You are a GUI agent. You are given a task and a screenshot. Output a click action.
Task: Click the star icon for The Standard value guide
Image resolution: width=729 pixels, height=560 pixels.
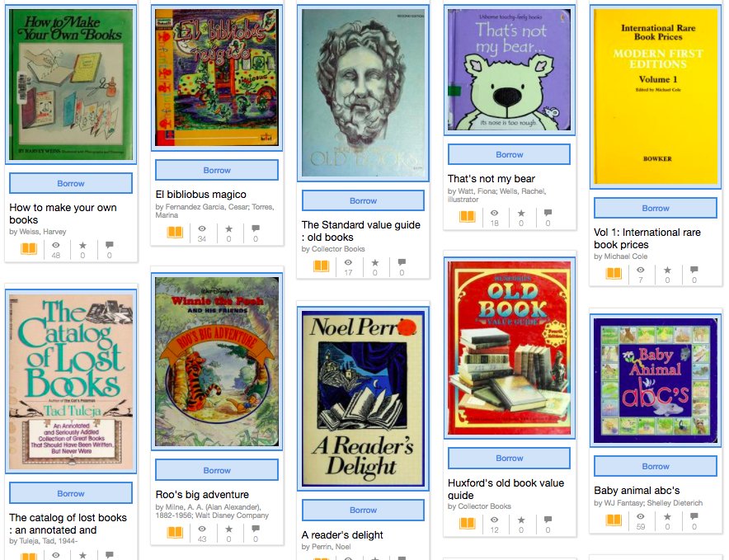pos(374,263)
